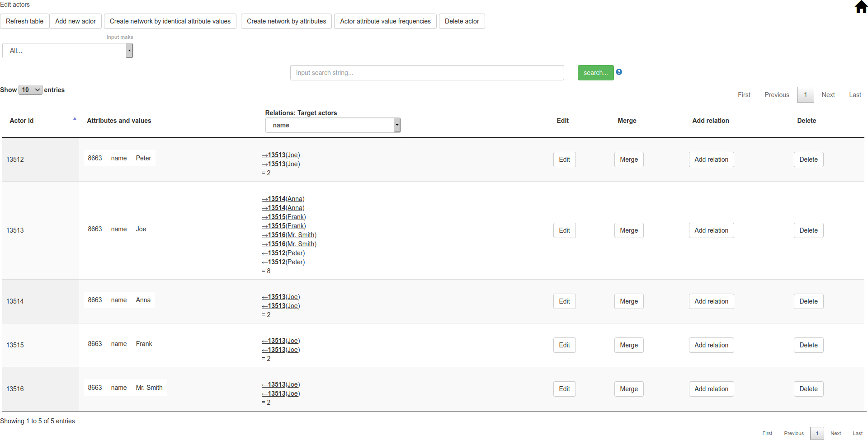
Task: Add relation for actor 13516 Mr. Smith
Action: 711,389
